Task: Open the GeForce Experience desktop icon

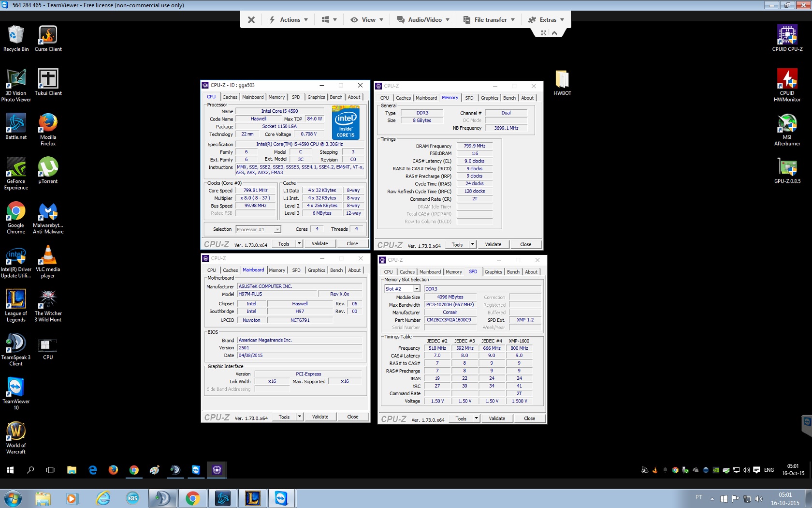Action: [x=16, y=174]
